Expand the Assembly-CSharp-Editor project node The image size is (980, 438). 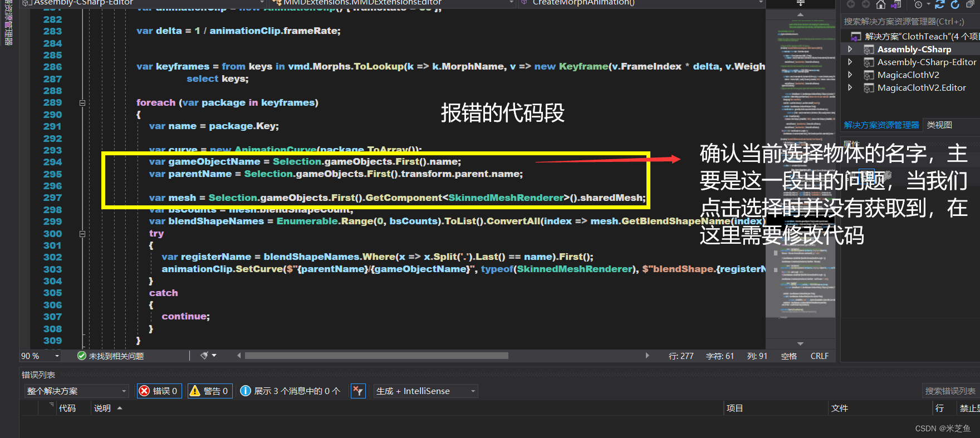coord(850,62)
